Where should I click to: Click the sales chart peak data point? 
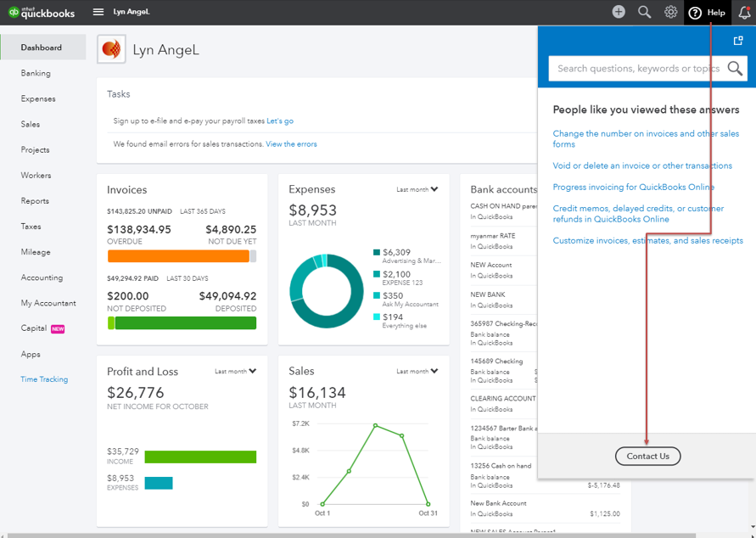tap(375, 425)
